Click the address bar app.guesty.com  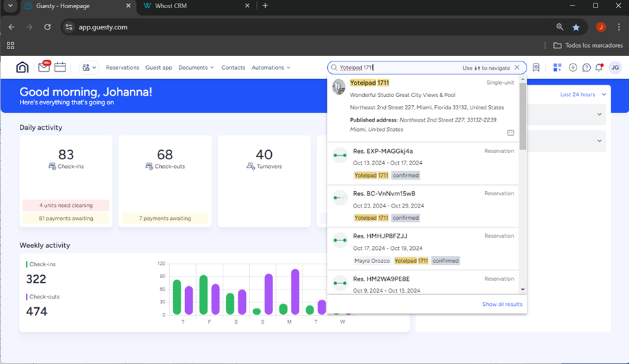pos(103,27)
